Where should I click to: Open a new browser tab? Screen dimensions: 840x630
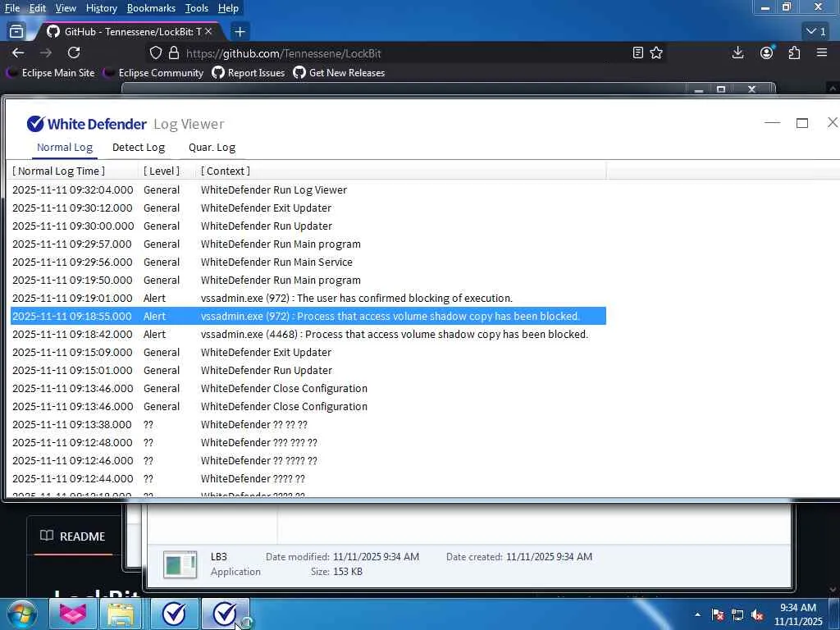pos(240,32)
